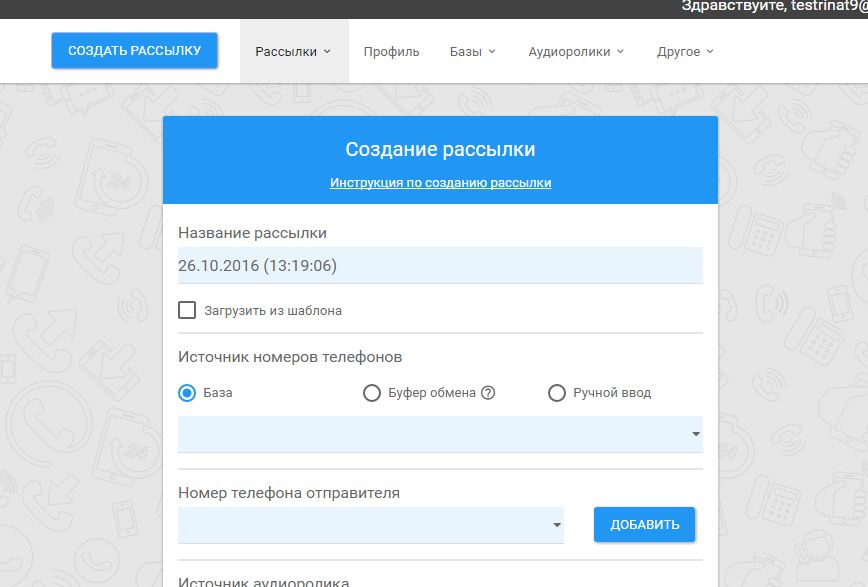868x587 pixels.
Task: Expand the phone number base dropdown
Action: coord(440,434)
